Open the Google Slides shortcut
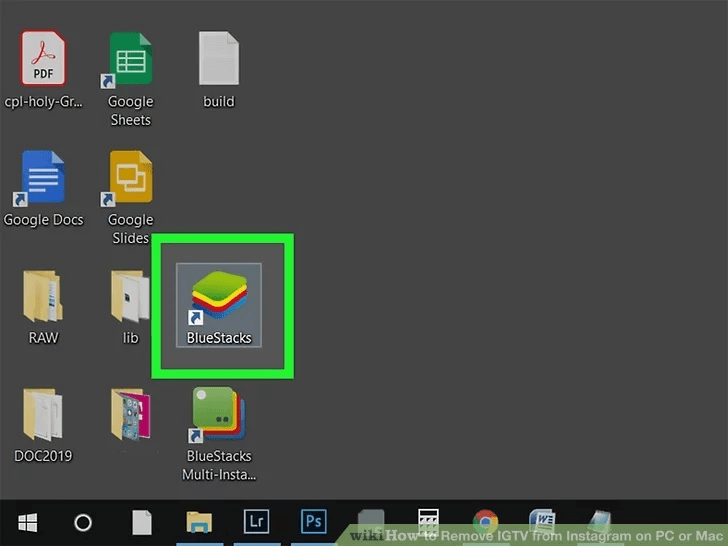This screenshot has height=546, width=728. coord(130,197)
